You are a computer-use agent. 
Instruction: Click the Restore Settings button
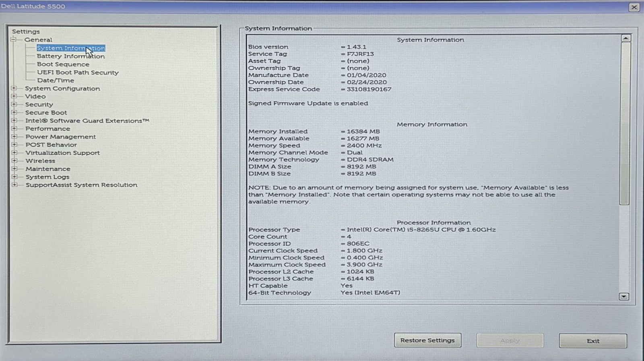tap(427, 340)
